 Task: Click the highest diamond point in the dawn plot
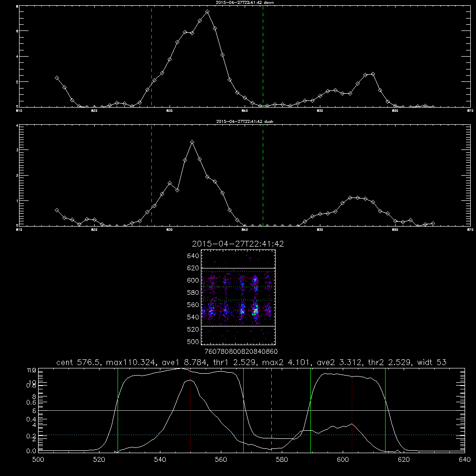click(x=208, y=12)
